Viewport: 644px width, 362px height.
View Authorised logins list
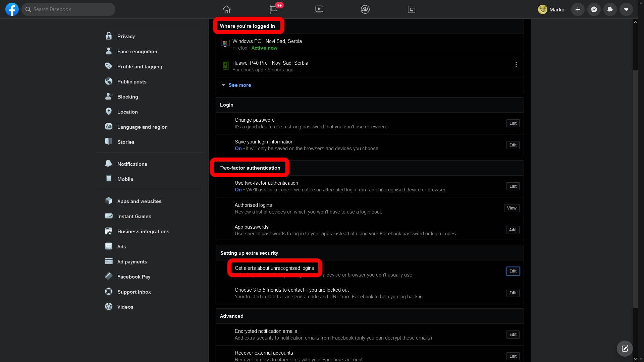click(512, 208)
